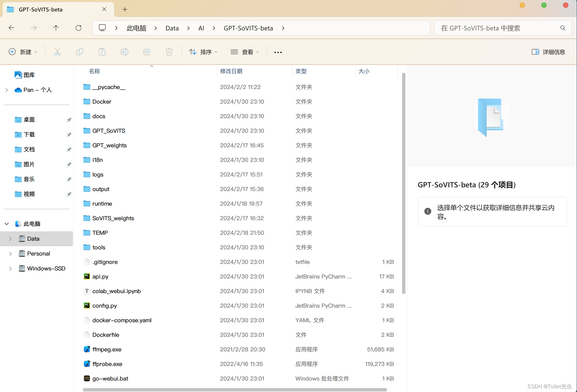Expand the Pan – 个人 tree node
Viewport: 577px width, 392px height.
click(x=7, y=90)
